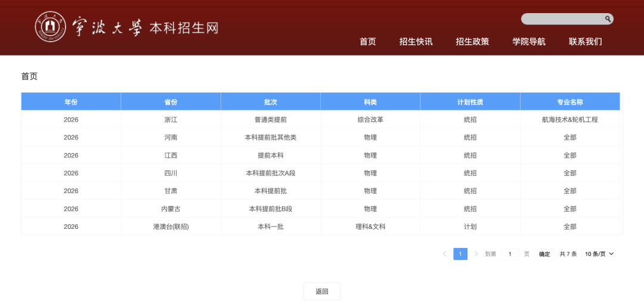Click the 四川 province cell
The width and height of the screenshot is (644, 304).
pos(171,173)
